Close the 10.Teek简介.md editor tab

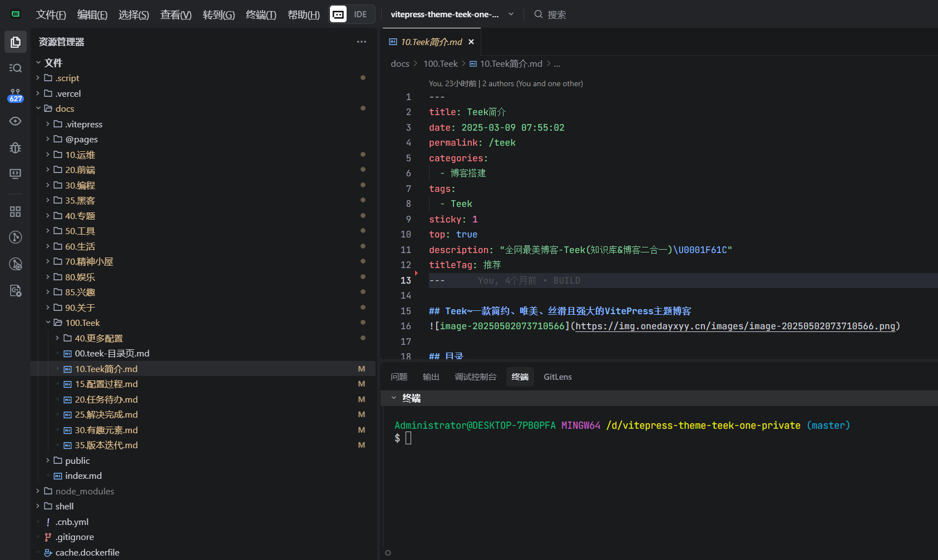471,42
